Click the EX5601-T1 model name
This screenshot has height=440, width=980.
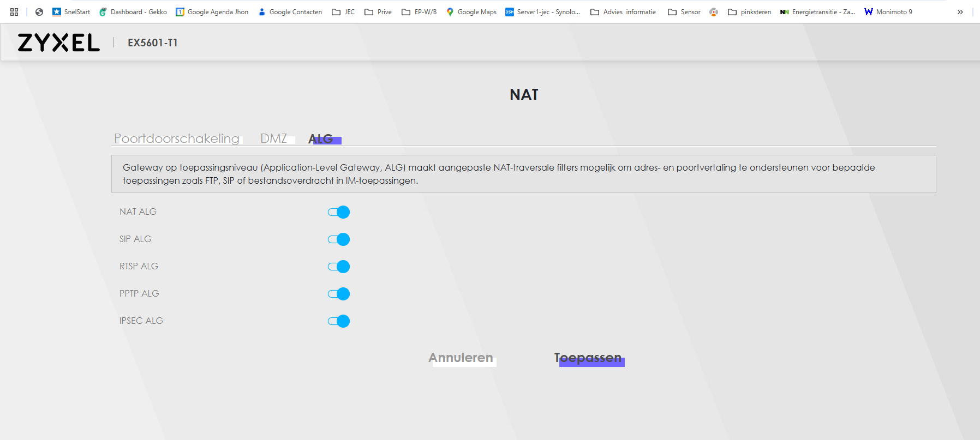(153, 43)
